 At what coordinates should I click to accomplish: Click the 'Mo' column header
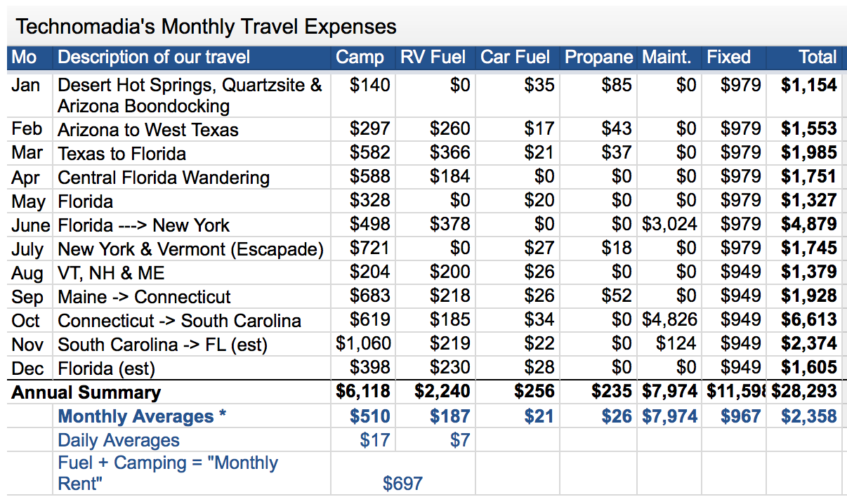(x=25, y=58)
